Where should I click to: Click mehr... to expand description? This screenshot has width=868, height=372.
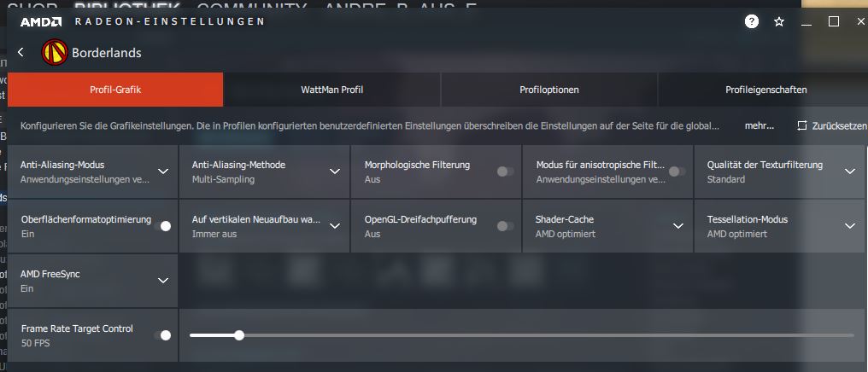[x=759, y=126]
